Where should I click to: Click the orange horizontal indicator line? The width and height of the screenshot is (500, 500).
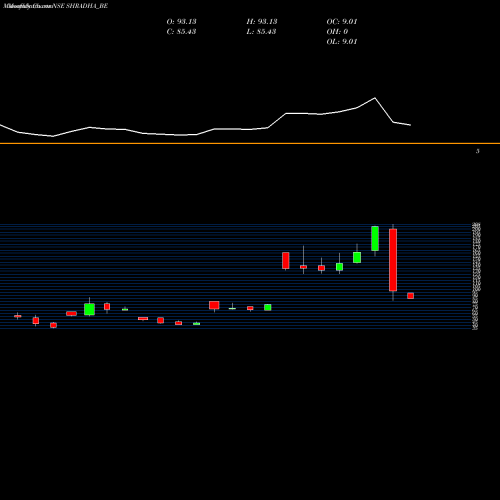250,143
